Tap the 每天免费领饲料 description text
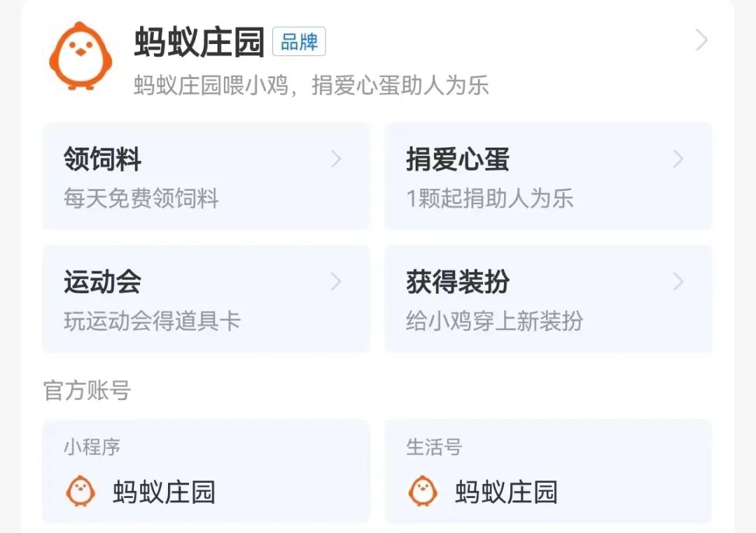The image size is (756, 533). (x=141, y=199)
